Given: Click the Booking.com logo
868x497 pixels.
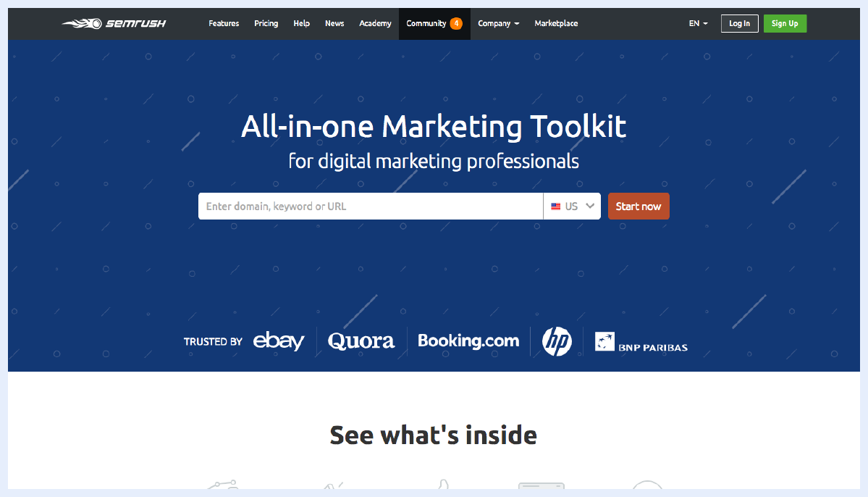Looking at the screenshot, I should pyautogui.click(x=468, y=341).
